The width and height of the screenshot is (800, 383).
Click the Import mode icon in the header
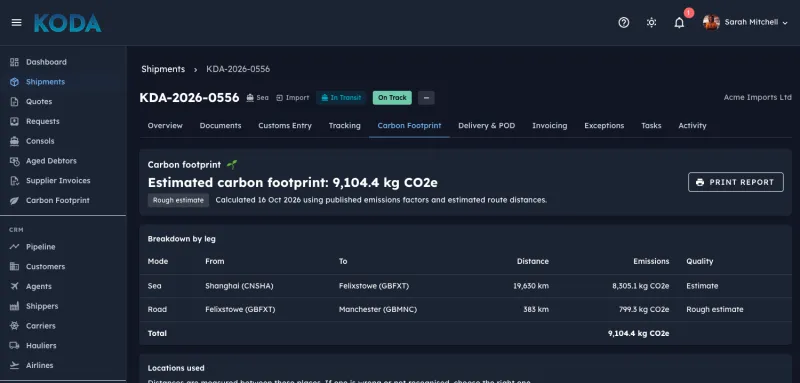pyautogui.click(x=280, y=98)
